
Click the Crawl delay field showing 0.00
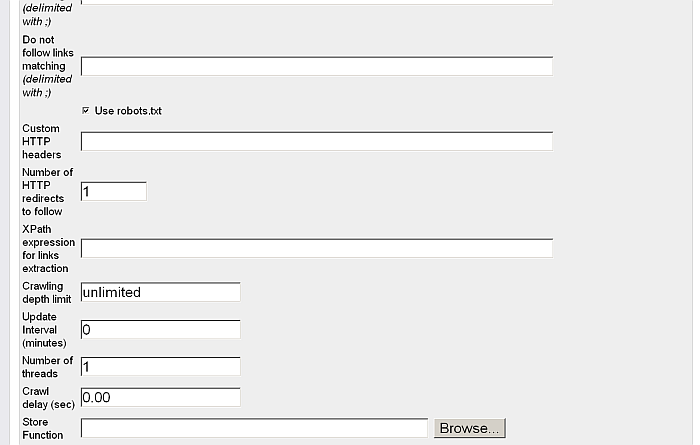point(161,397)
